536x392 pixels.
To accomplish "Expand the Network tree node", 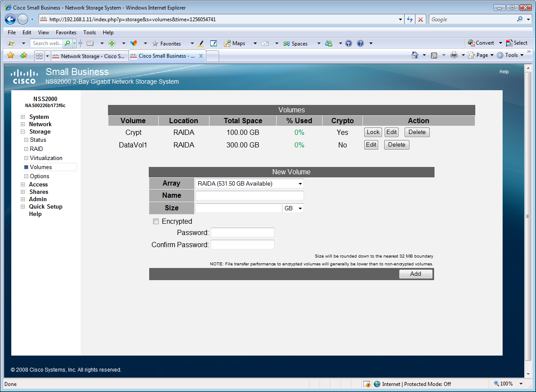I will (23, 124).
